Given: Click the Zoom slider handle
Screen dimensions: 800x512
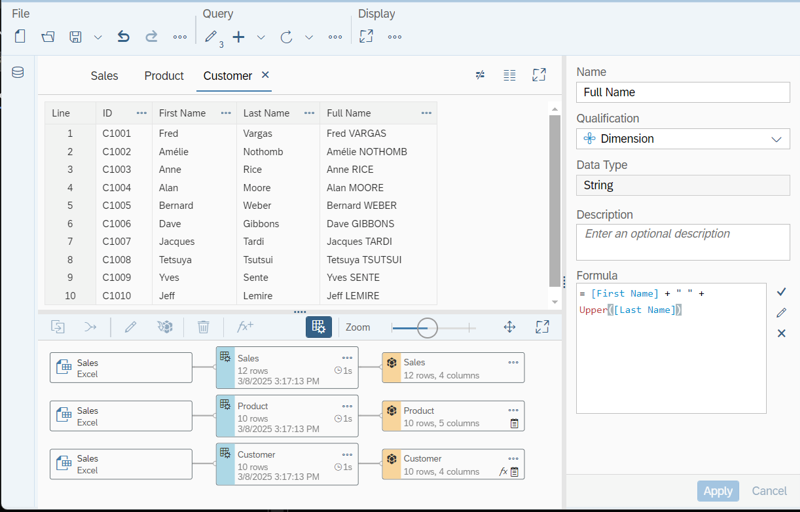Looking at the screenshot, I should click(x=427, y=327).
